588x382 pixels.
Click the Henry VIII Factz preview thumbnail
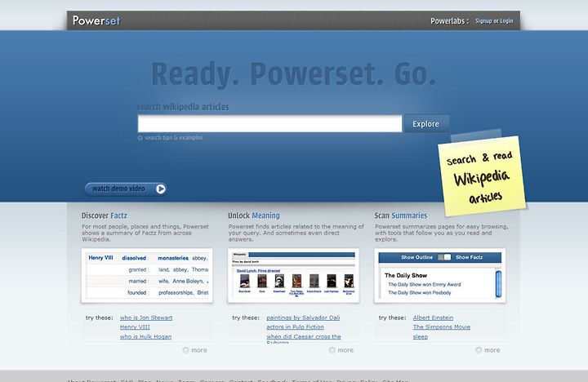click(x=147, y=276)
